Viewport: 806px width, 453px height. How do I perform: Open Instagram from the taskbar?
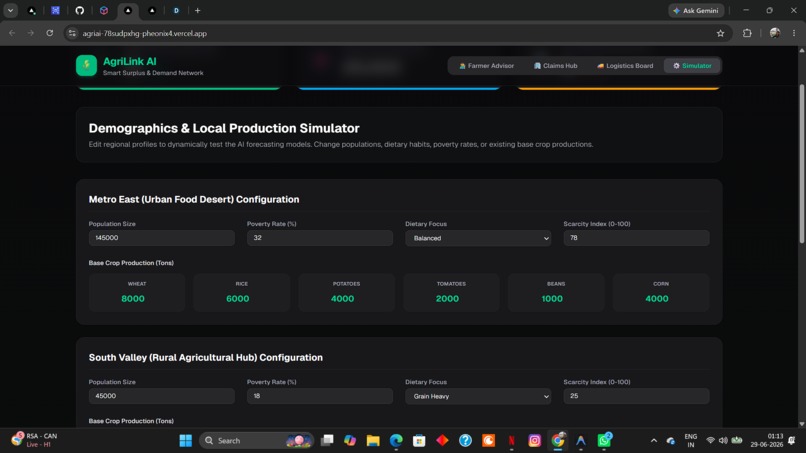(535, 441)
